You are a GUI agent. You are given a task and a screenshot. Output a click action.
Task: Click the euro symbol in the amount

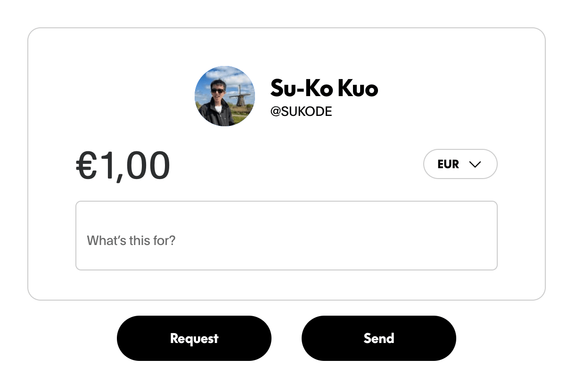86,166
